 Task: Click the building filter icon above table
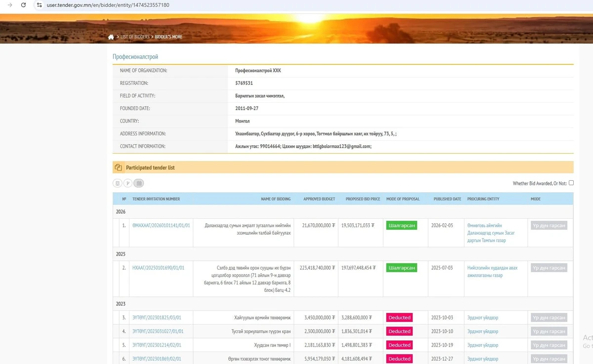click(x=117, y=183)
